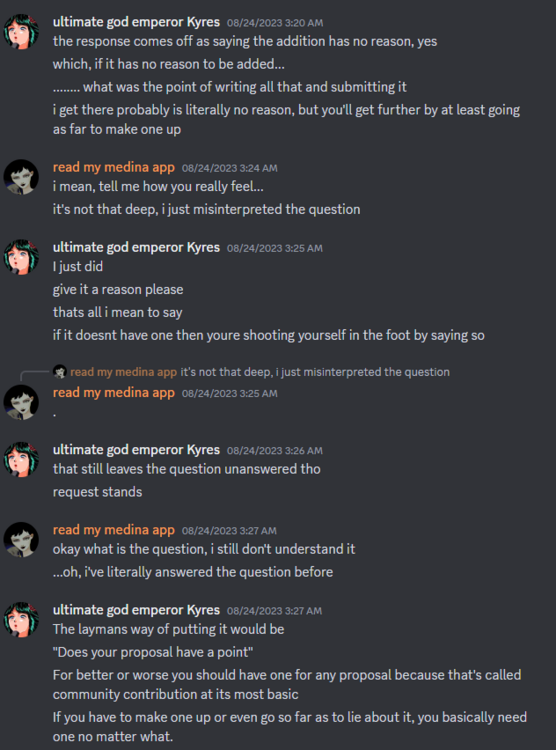The image size is (556, 750).
Task: Click read my medina app avatar at 3:25 AM
Action: coord(21,402)
